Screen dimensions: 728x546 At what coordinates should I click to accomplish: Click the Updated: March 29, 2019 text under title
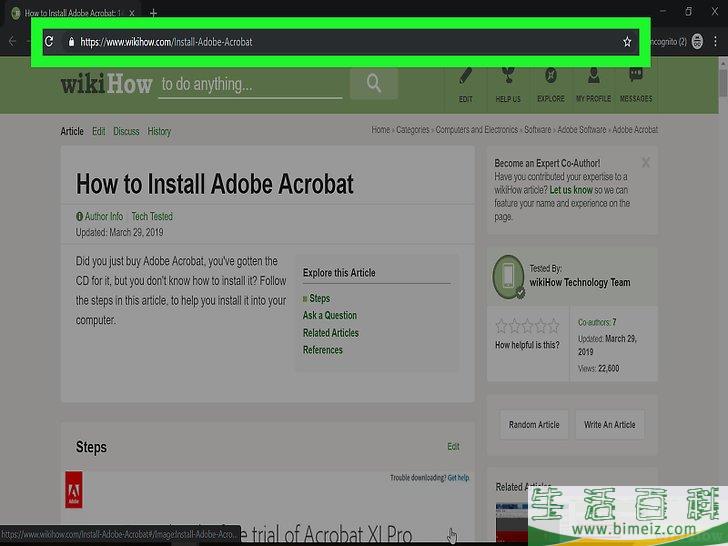pos(119,232)
